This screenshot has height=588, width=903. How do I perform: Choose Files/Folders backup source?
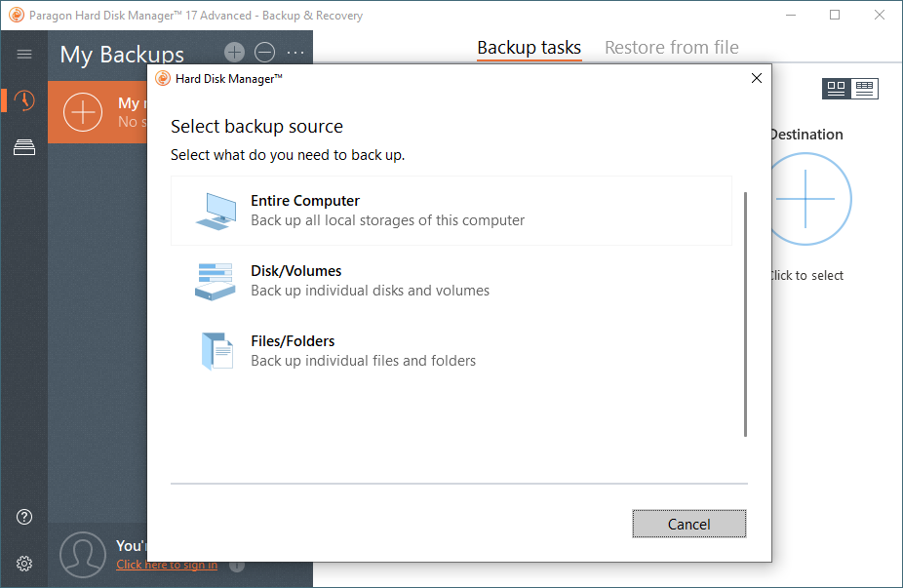click(x=451, y=351)
